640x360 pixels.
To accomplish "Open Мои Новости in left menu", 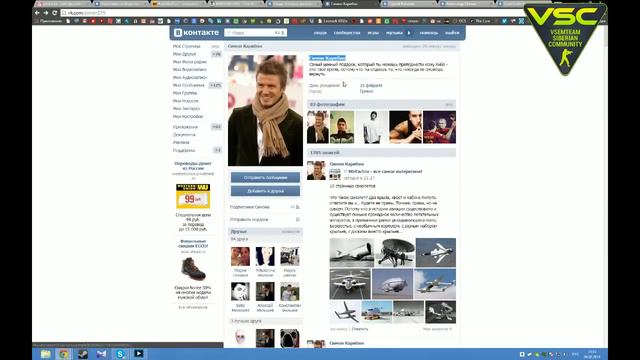I will coord(185,101).
